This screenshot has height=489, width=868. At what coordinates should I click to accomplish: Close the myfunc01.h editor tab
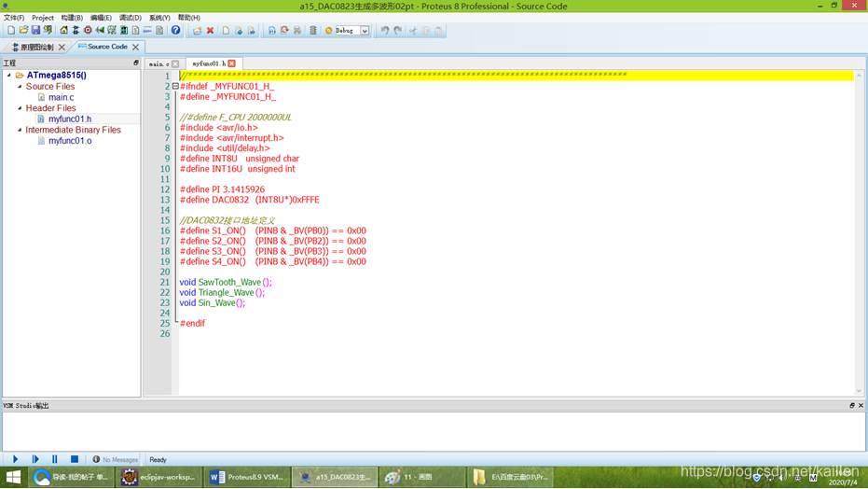(232, 63)
